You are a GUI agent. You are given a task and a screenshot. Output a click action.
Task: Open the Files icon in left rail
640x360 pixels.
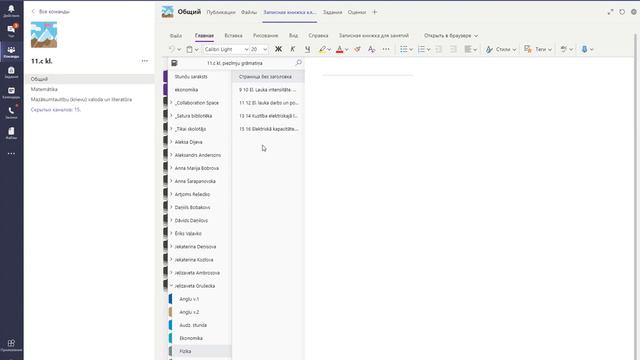[11, 133]
